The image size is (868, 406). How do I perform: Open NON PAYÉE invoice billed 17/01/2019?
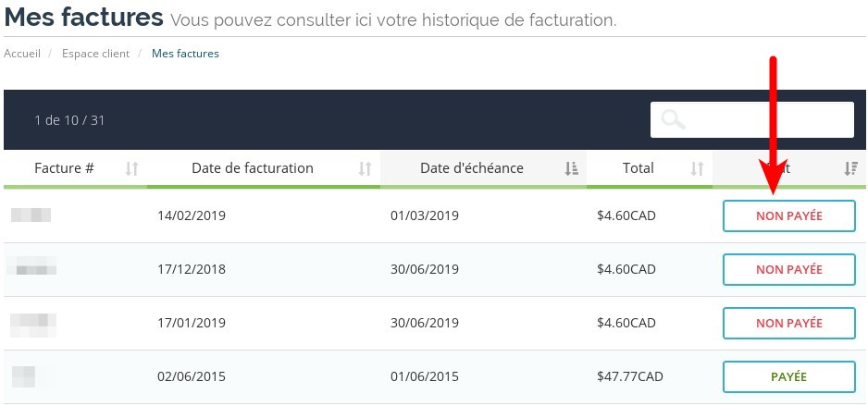coord(788,323)
